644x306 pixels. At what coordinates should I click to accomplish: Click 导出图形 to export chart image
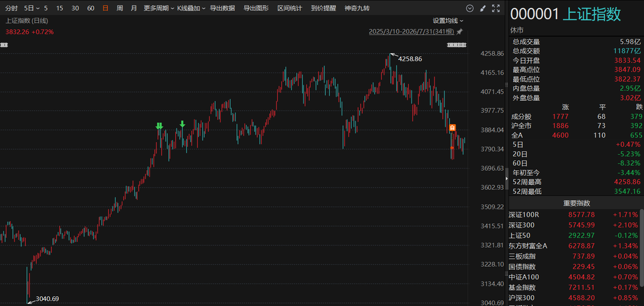[x=256, y=8]
